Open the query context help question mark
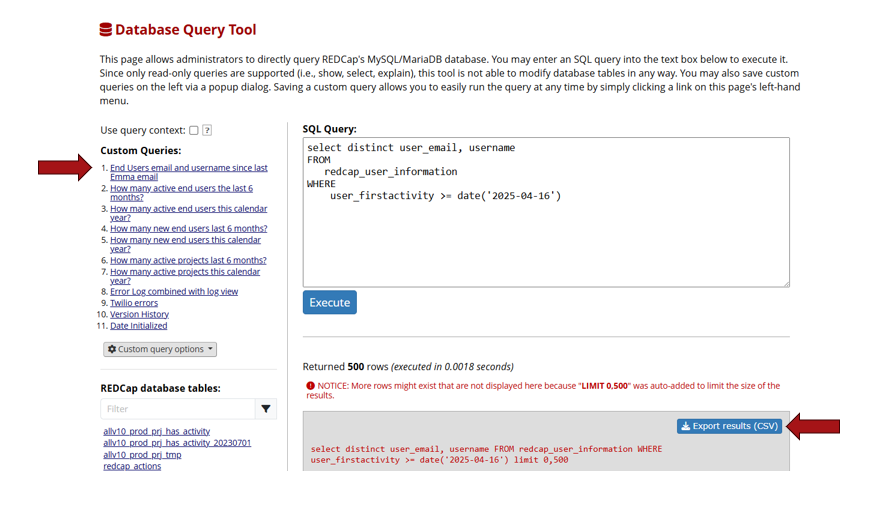The height and width of the screenshot is (508, 869). tap(207, 130)
